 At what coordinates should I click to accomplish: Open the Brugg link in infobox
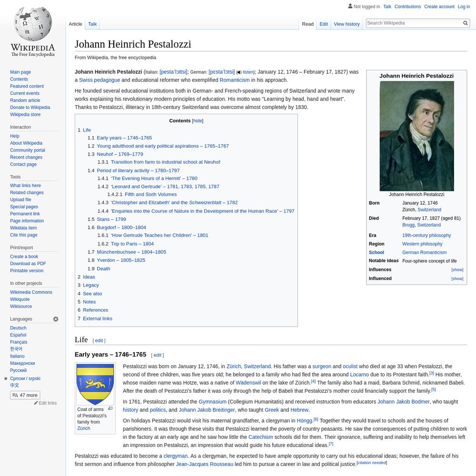(x=408, y=225)
